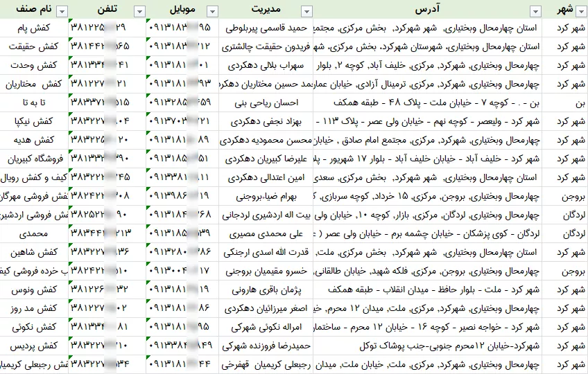Screen dimensions: 588x374
Task: Select cell کفش ونوس
Action: click(34, 290)
